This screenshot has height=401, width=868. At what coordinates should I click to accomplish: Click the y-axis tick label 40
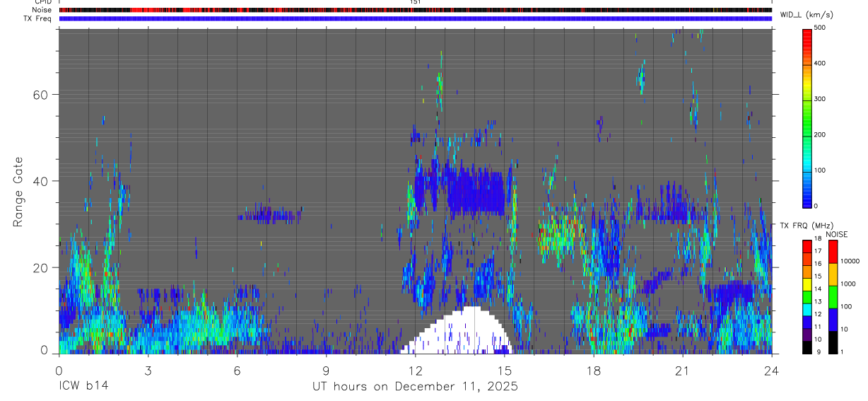tap(39, 181)
